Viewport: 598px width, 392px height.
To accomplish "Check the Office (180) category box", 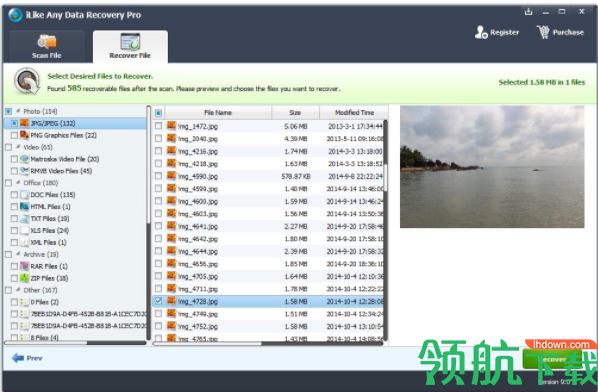I will [x=8, y=183].
